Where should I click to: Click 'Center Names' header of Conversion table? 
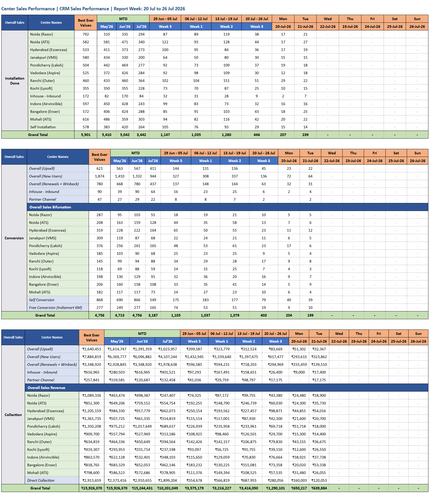pyautogui.click(x=58, y=157)
